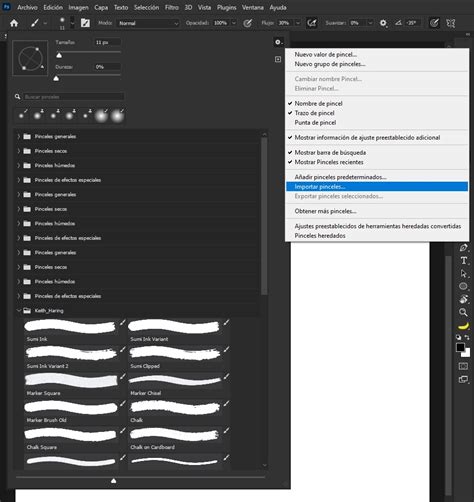The image size is (474, 502).
Task: Enable Punta de pincel view option
Action: pos(315,123)
